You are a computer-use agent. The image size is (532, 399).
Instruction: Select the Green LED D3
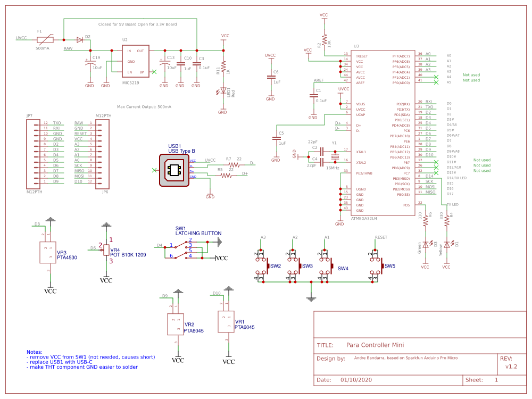coord(425,245)
